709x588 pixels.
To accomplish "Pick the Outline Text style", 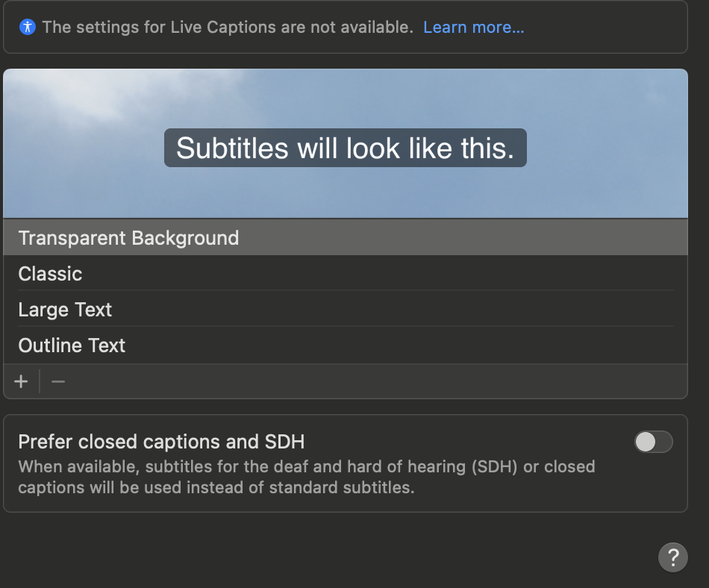I will coord(72,345).
